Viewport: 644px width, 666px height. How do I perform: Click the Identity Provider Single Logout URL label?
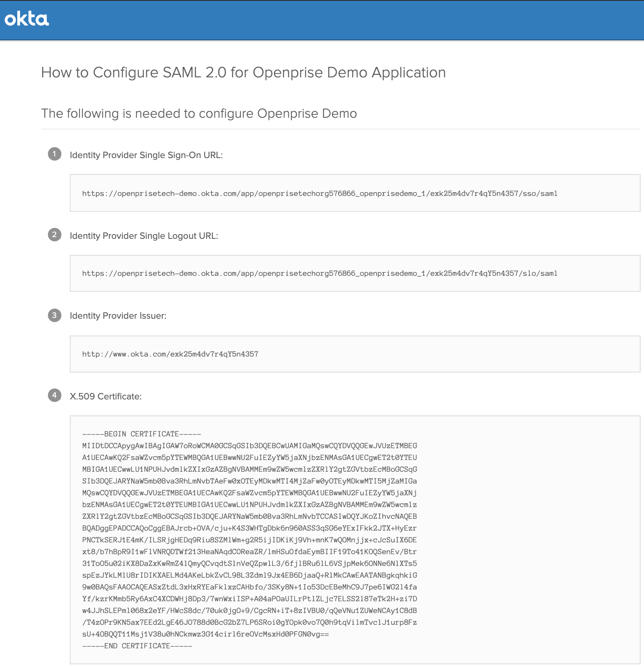[x=144, y=236]
